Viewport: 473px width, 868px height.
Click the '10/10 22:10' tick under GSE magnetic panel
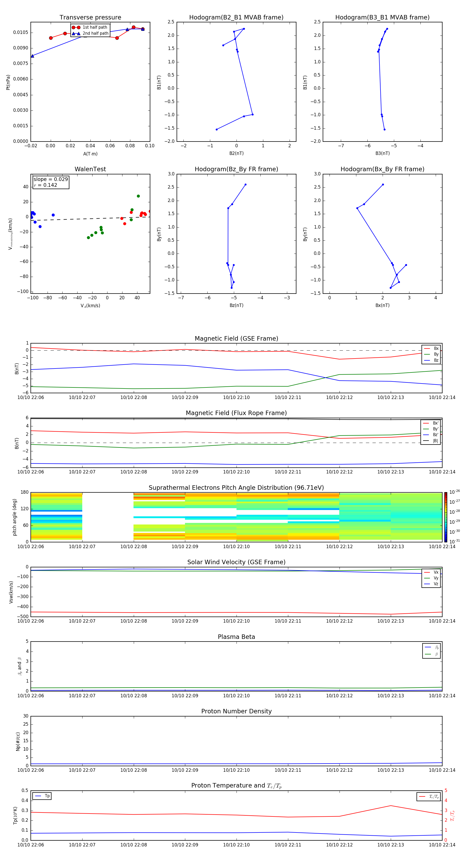[x=236, y=398]
